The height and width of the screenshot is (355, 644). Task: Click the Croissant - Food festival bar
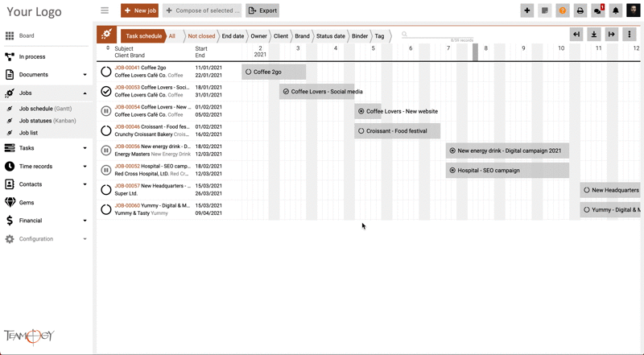pyautogui.click(x=397, y=131)
